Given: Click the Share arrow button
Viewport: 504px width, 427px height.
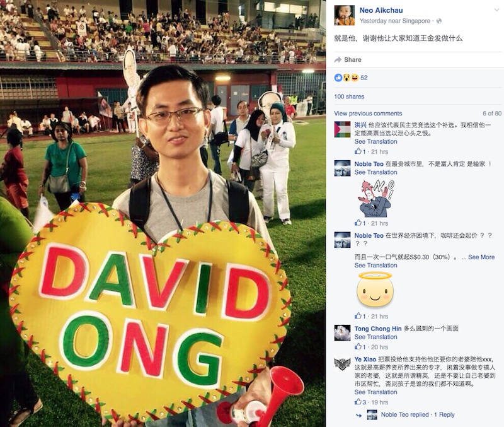Looking at the screenshot, I should click(x=348, y=60).
